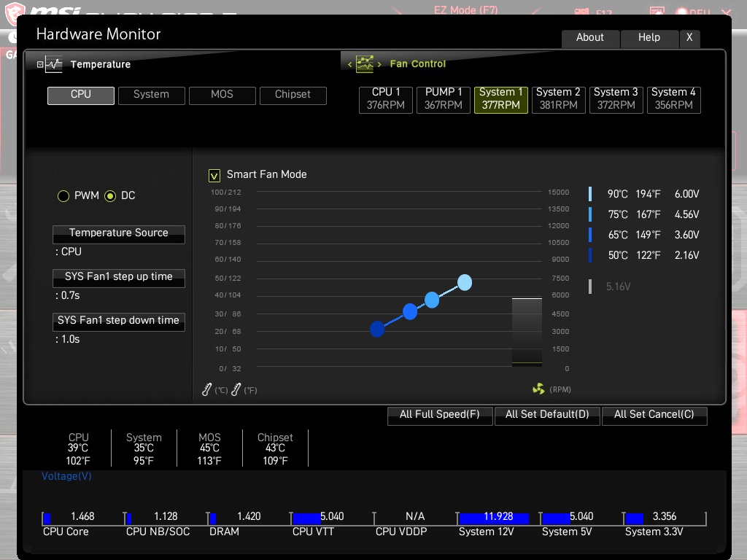
Task: Click the System 12V voltage bar
Action: coord(494,518)
